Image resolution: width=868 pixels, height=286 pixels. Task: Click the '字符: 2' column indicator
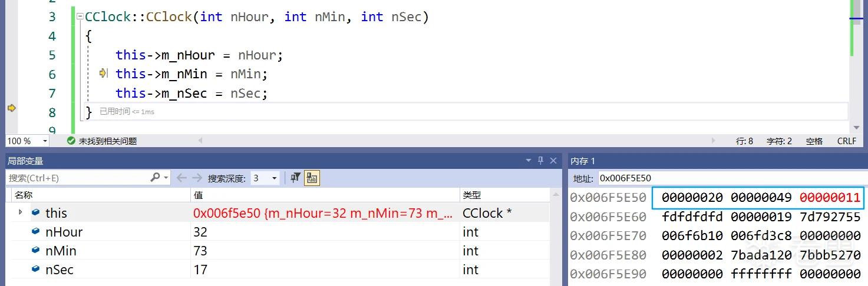click(x=779, y=141)
